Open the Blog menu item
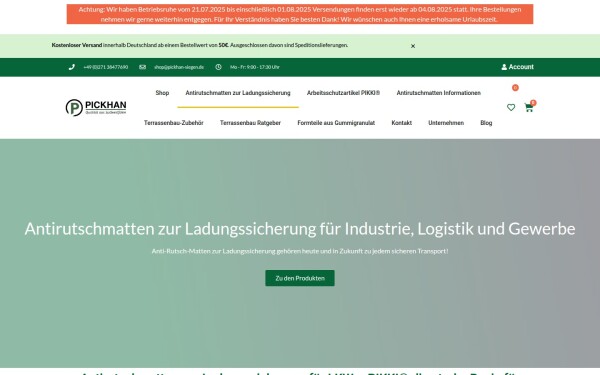Viewport: 600px width, 375px height. (486, 123)
